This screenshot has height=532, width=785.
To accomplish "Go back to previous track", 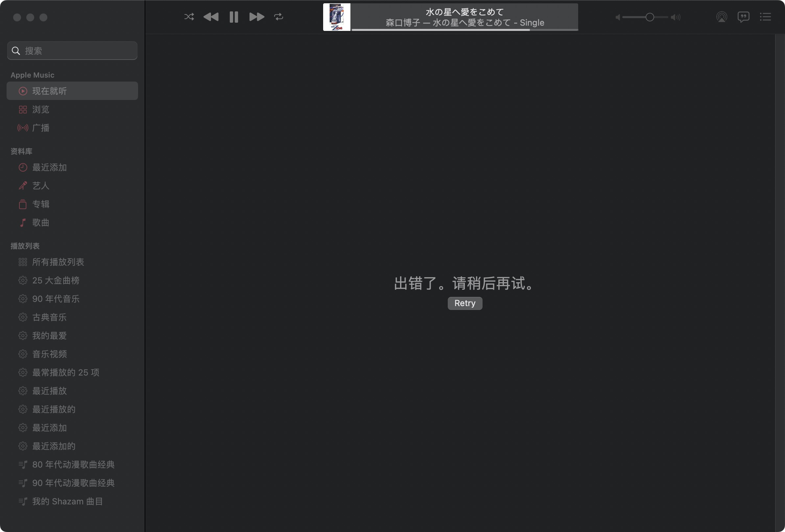I will tap(211, 16).
